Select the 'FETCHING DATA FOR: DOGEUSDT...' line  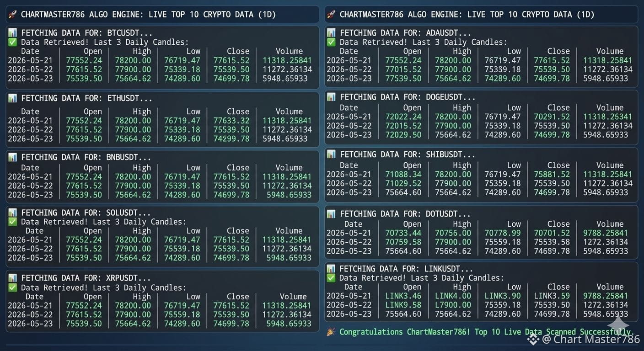[408, 97]
